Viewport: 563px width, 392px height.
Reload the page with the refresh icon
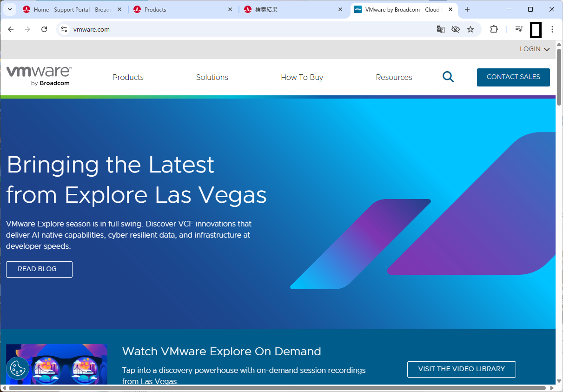[x=44, y=29]
